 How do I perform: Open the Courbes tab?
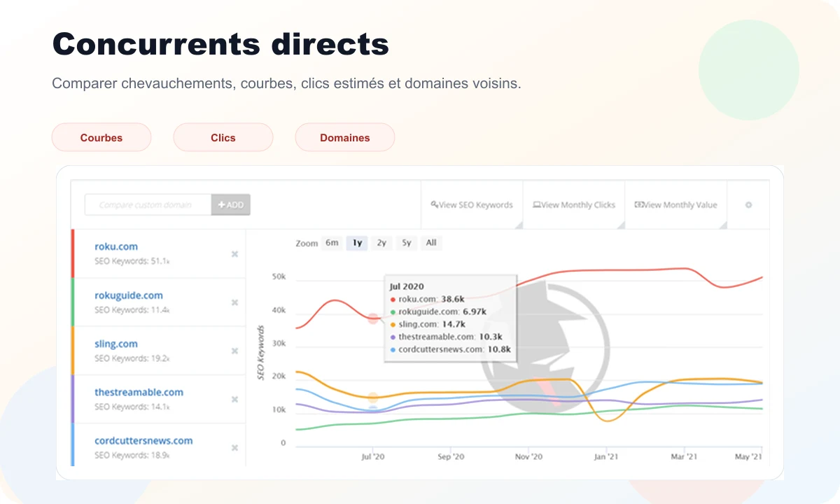coord(101,137)
